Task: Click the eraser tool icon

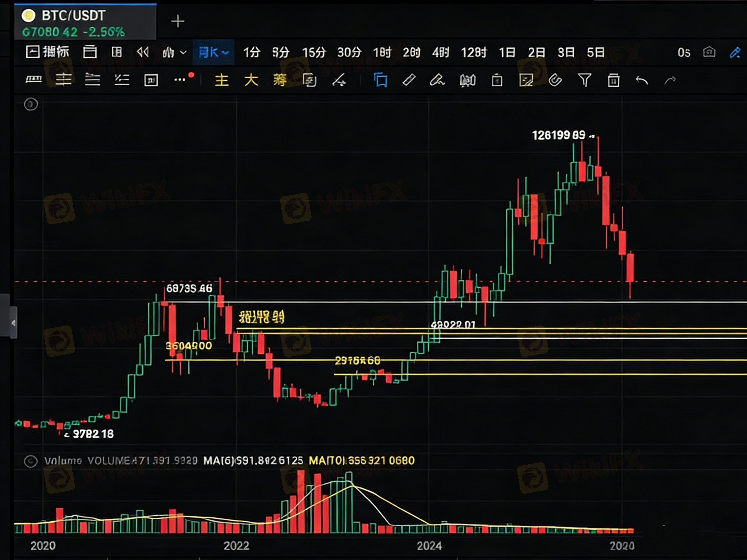Action: (409, 80)
